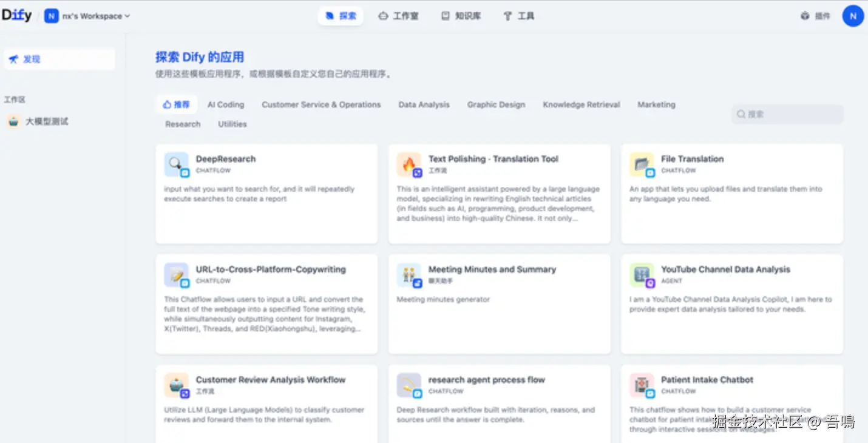Select the 推荐 category filter
Screen dimensions: 868x443
[176, 104]
